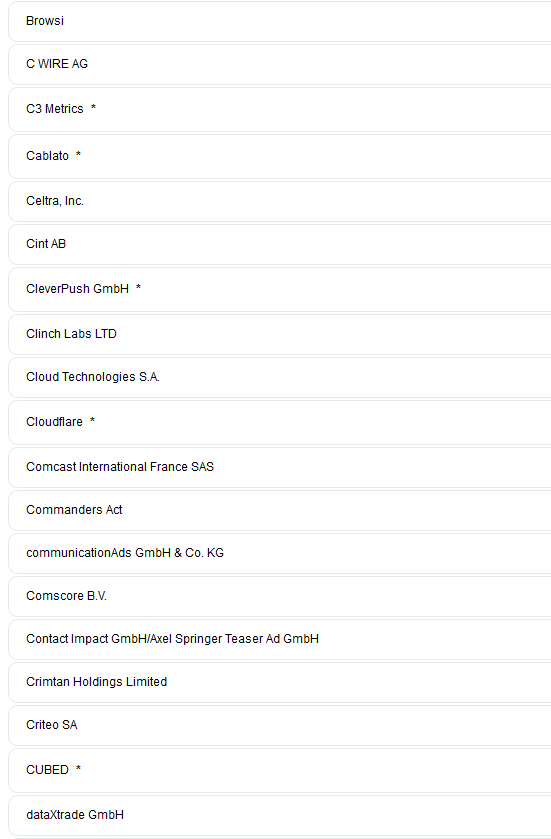Open the C WIRE AG entry
This screenshot has height=839, width=551.
280,64
